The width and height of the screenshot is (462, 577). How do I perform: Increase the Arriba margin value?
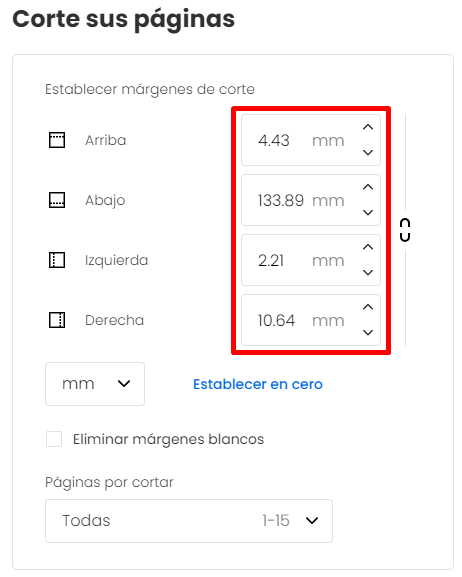point(368,127)
